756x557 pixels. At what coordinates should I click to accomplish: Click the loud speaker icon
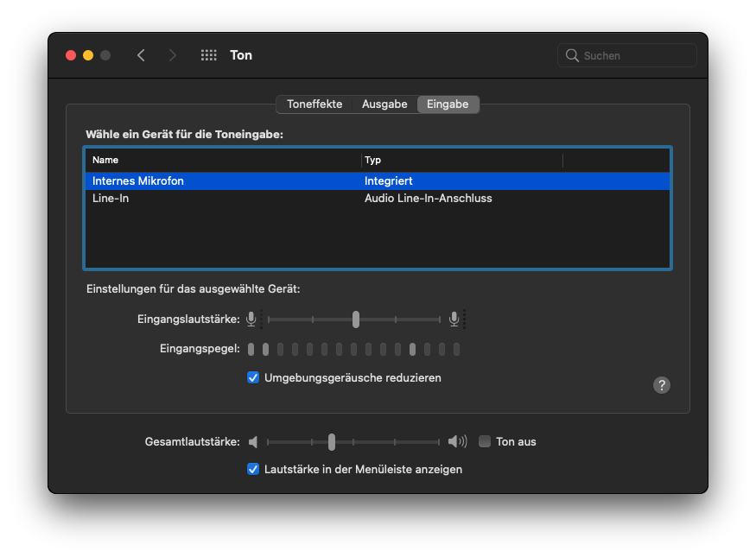pyautogui.click(x=456, y=442)
